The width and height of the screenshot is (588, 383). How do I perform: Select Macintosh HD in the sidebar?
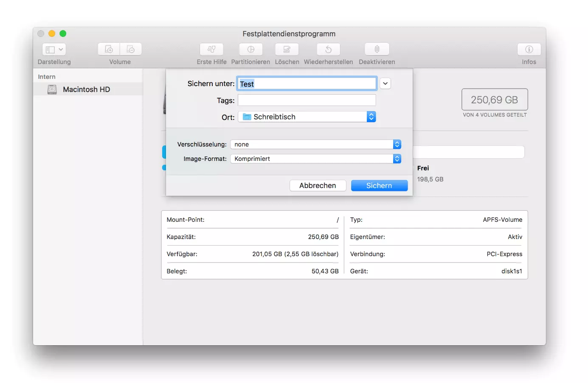86,89
